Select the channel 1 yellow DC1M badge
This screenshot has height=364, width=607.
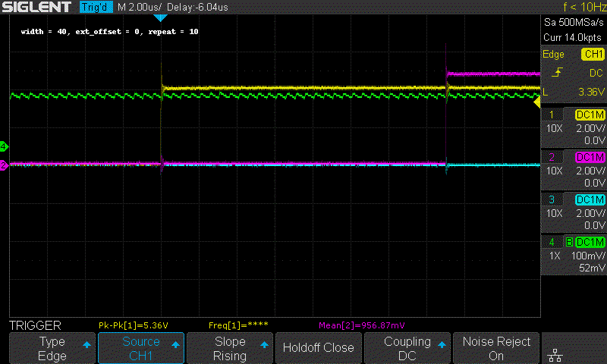coord(590,115)
